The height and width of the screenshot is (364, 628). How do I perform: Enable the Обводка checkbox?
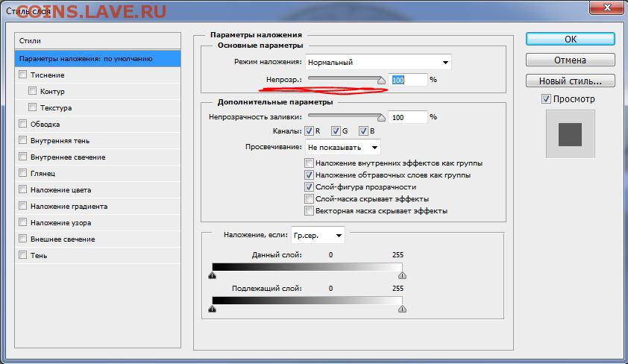point(23,124)
